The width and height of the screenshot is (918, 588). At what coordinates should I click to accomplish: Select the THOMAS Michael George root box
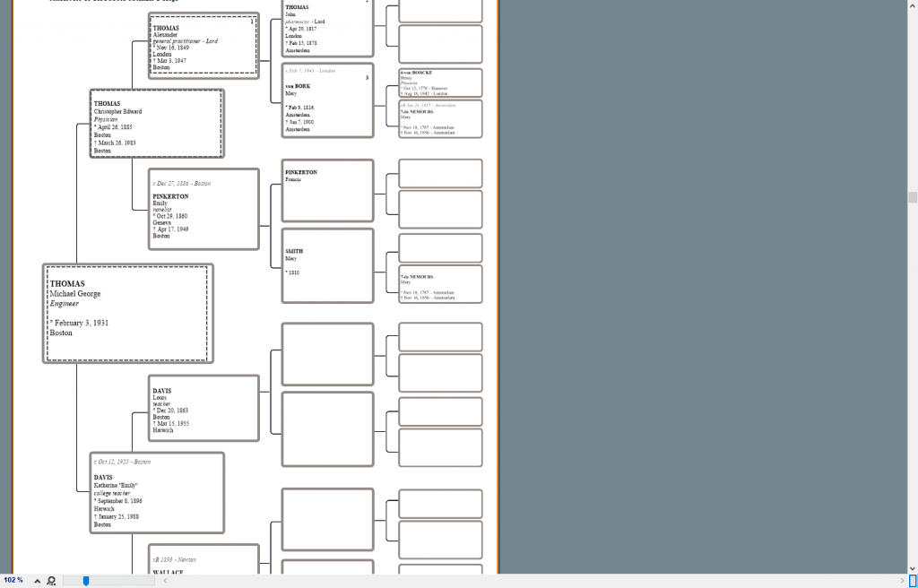tap(127, 314)
